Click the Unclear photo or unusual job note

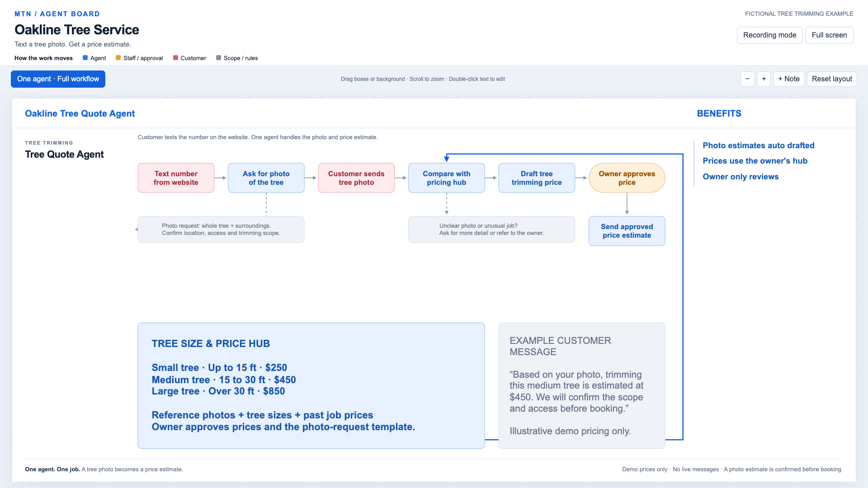tap(491, 230)
